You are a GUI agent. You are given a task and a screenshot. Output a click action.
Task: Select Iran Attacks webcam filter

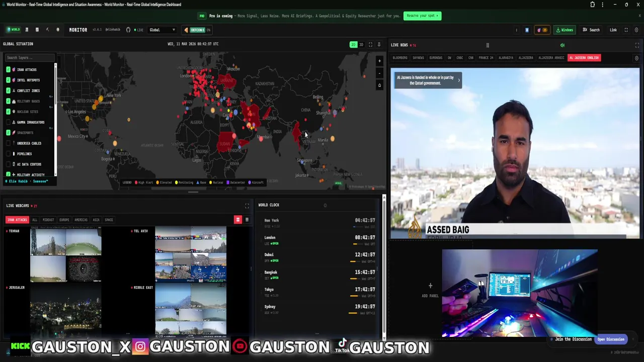(17, 220)
